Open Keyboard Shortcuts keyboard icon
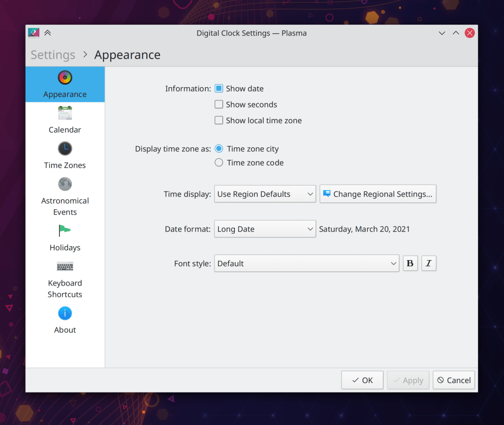The width and height of the screenshot is (504, 425). pyautogui.click(x=65, y=266)
